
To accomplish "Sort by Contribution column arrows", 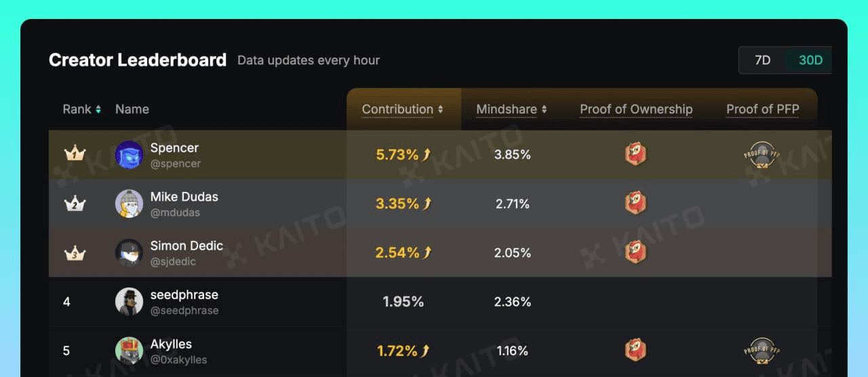I will (x=440, y=109).
